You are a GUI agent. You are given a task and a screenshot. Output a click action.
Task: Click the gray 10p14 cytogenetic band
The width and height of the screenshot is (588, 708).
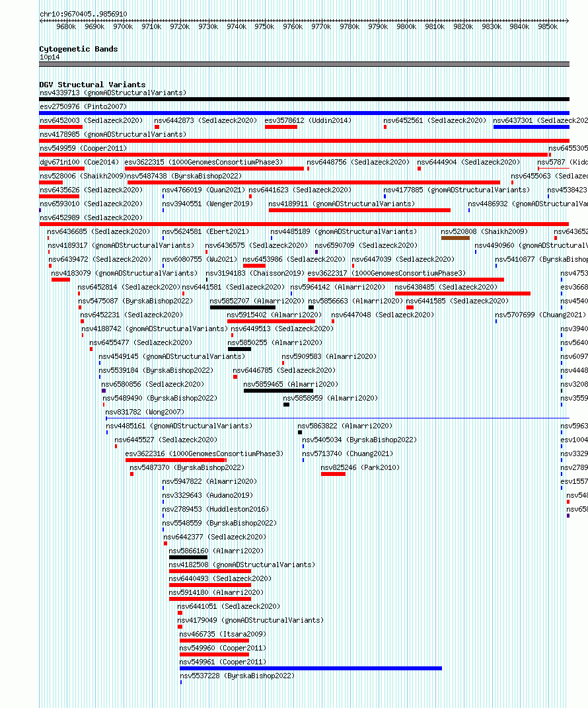click(x=304, y=64)
